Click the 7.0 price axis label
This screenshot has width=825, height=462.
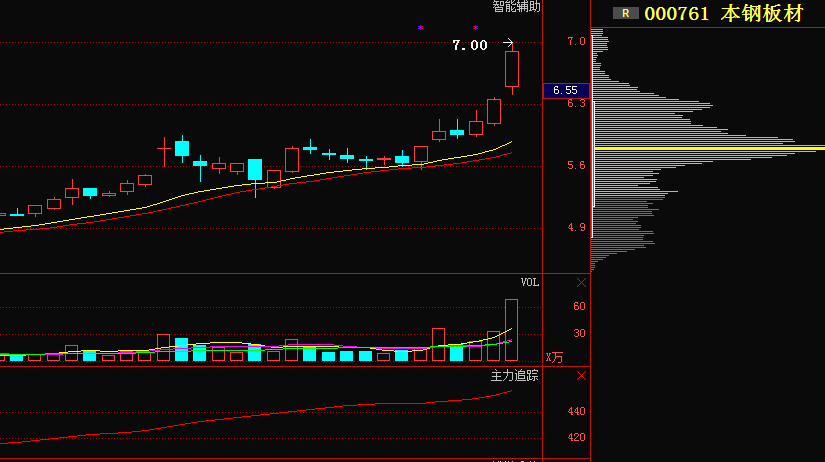pos(575,42)
